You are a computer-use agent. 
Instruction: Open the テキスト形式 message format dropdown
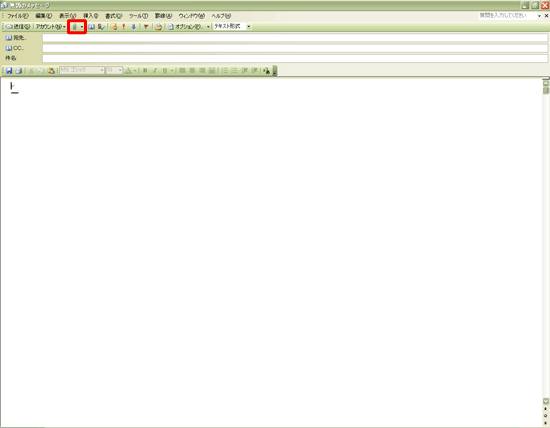(232, 26)
